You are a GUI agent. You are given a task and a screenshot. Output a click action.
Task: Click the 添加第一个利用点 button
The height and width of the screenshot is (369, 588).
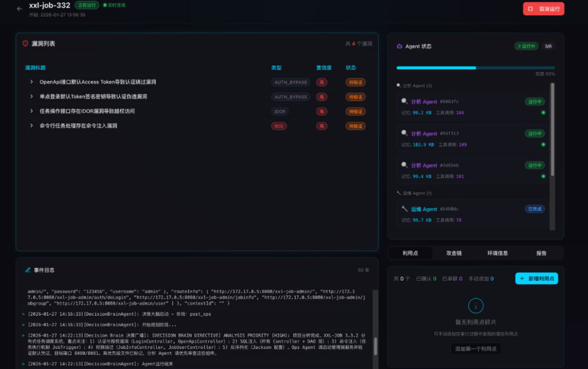point(475,349)
